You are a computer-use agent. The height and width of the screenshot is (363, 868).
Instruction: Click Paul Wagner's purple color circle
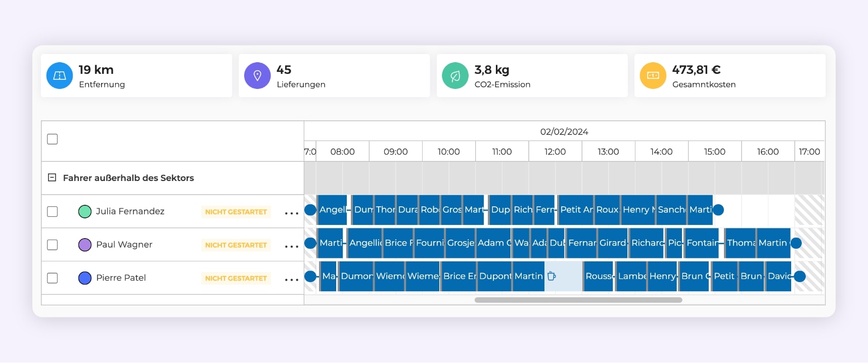[x=85, y=245]
